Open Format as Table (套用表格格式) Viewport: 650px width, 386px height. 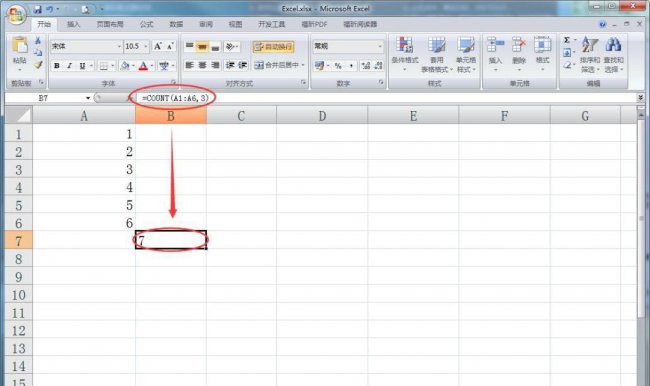point(437,54)
